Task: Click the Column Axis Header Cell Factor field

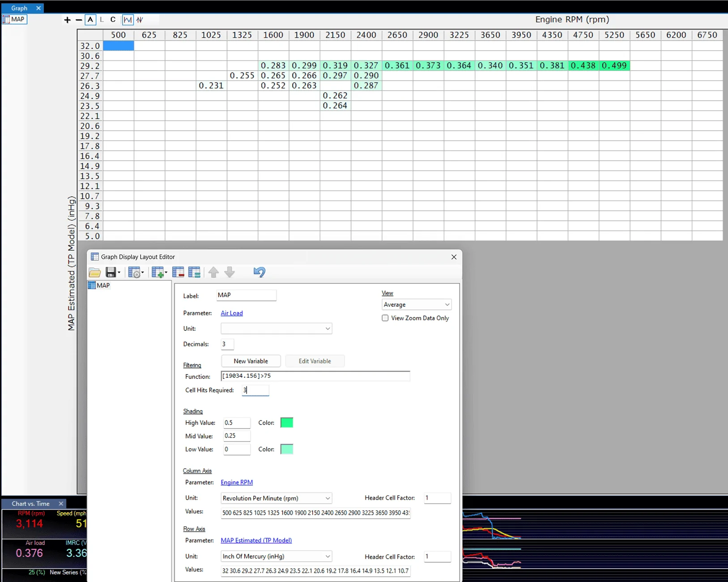Action: [437, 498]
